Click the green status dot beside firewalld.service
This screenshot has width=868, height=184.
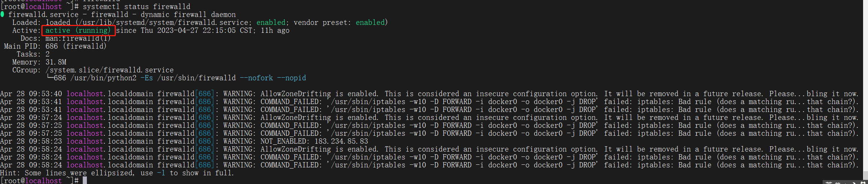pyautogui.click(x=2, y=14)
